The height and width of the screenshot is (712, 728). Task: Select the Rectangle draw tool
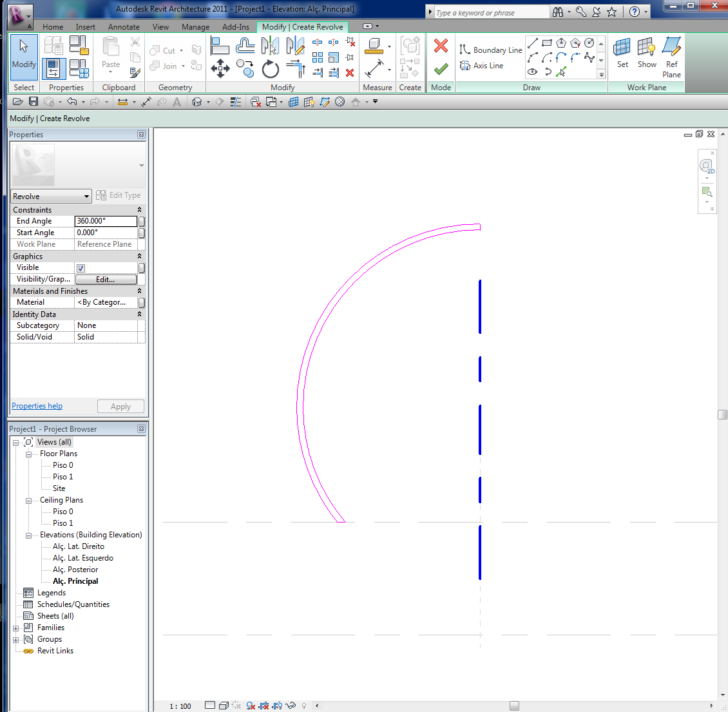coord(547,43)
